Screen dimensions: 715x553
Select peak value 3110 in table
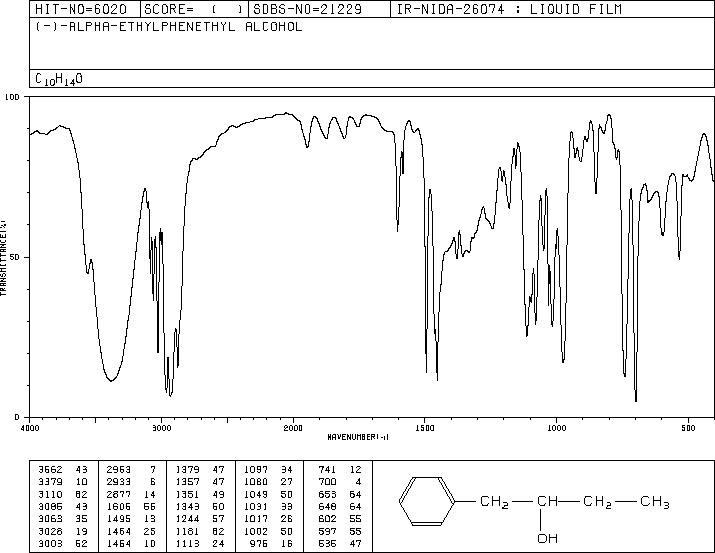tap(50, 494)
